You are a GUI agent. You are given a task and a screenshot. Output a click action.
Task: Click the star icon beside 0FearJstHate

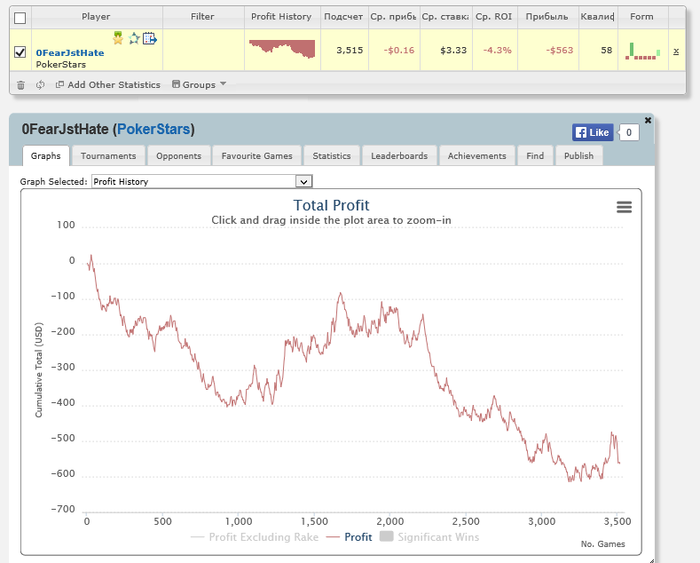[134, 38]
